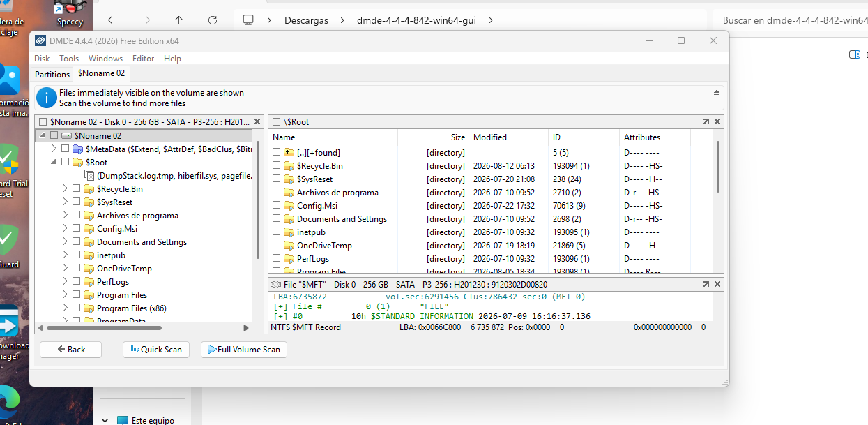Check the $Noname 02 root node checkbox

tap(54, 135)
